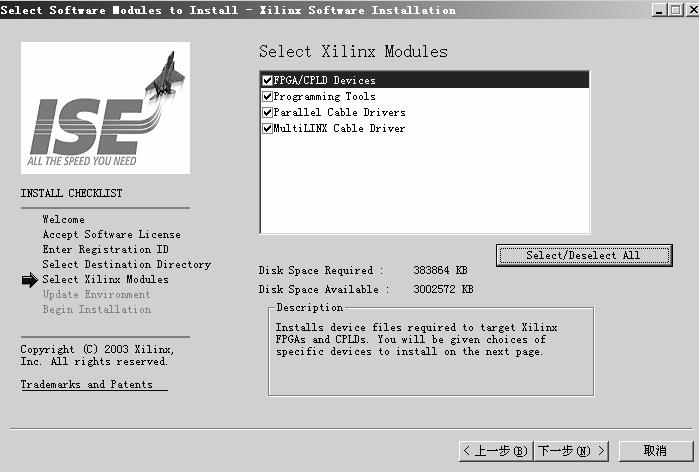Minimize the Xilinx installer window

[x=659, y=10]
